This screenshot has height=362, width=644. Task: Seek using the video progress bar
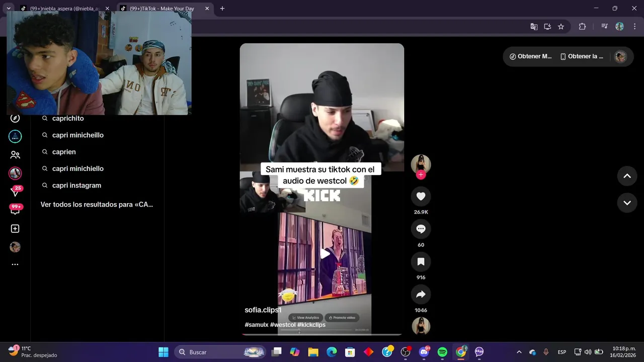pos(322,334)
